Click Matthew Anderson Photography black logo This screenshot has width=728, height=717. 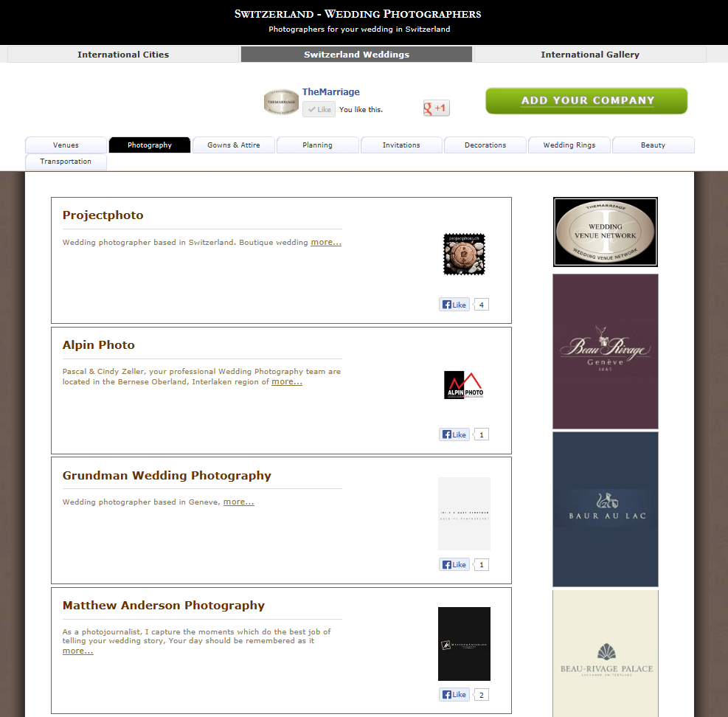[464, 644]
